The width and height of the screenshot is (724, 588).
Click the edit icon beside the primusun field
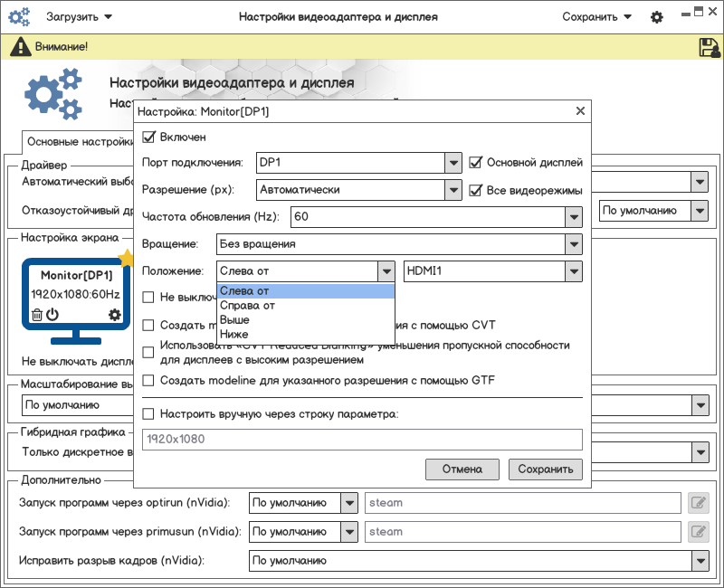pos(698,532)
